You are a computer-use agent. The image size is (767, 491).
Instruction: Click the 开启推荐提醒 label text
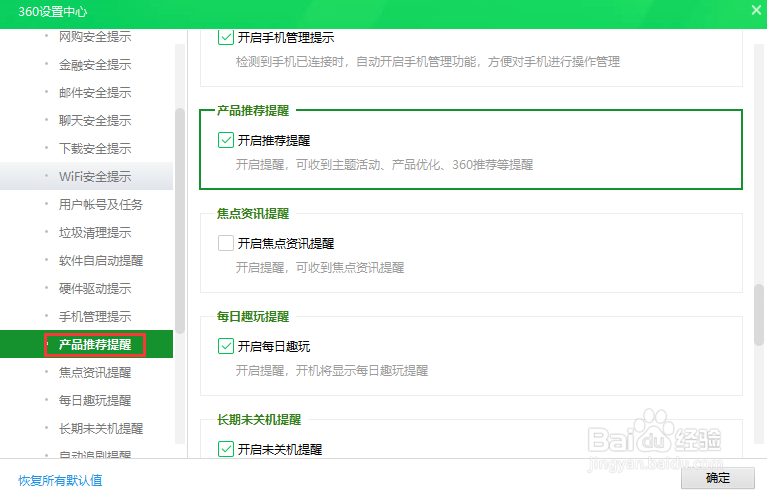coord(274,141)
